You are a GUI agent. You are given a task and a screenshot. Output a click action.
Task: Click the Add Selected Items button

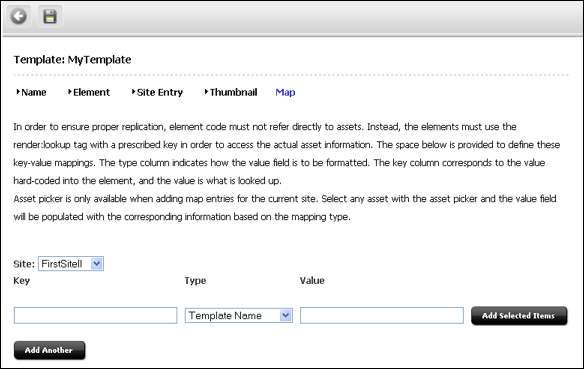tap(519, 315)
